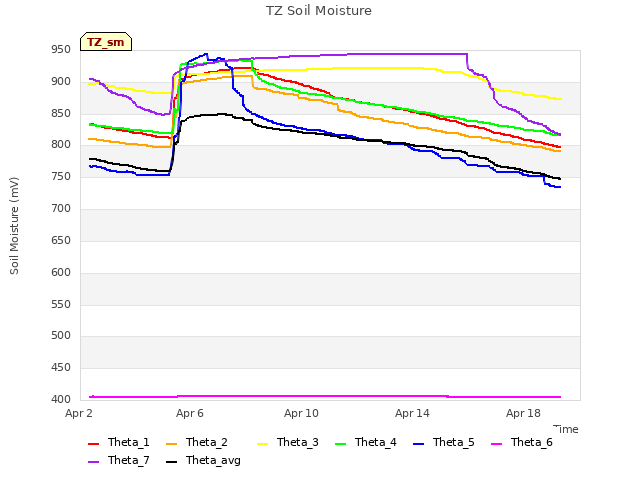This screenshot has height=480, width=640.
Task: Click the 850 y-axis tick label
Action: click(61, 113)
